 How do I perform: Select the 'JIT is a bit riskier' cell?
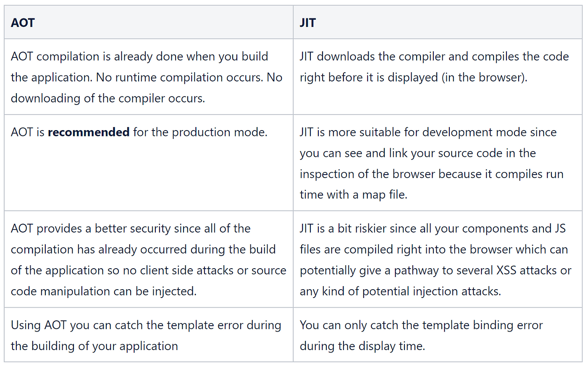tap(438, 259)
